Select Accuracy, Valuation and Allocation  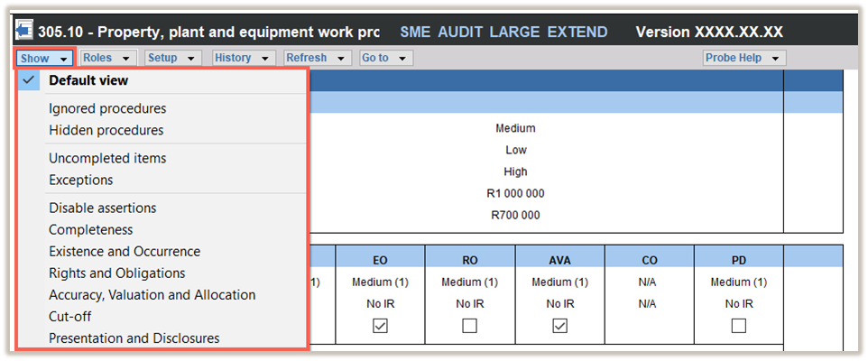click(x=152, y=295)
